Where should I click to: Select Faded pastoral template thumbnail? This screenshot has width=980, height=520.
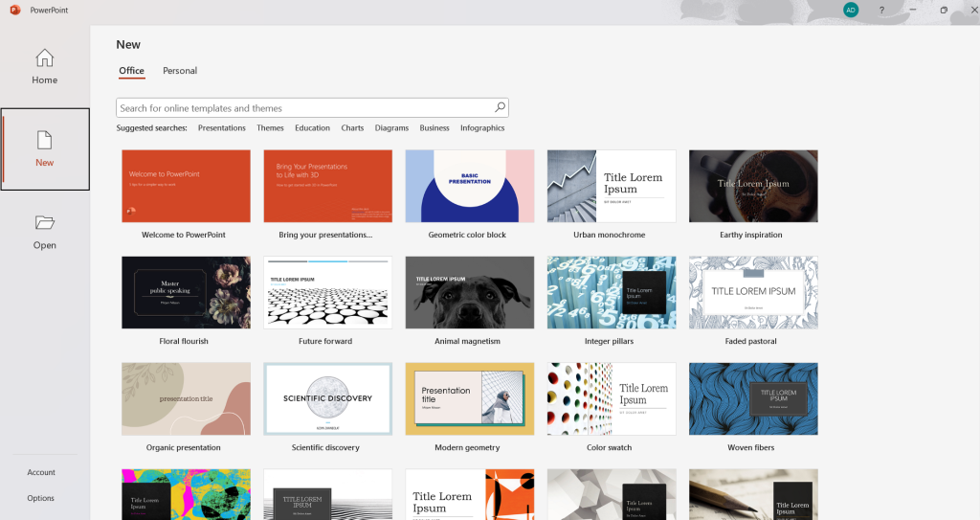pyautogui.click(x=754, y=292)
